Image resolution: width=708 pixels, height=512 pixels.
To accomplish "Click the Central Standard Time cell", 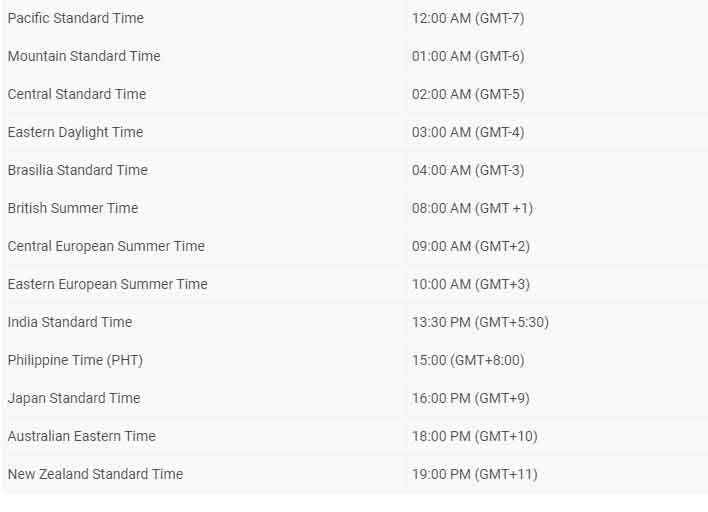I will coord(77,94).
